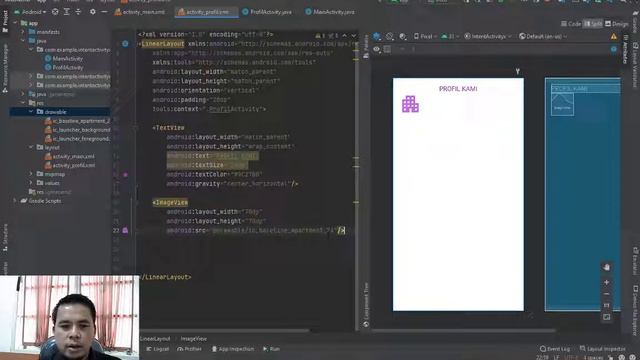Set preview zoom to 1:1 icon
The image size is (640, 360).
point(607,305)
